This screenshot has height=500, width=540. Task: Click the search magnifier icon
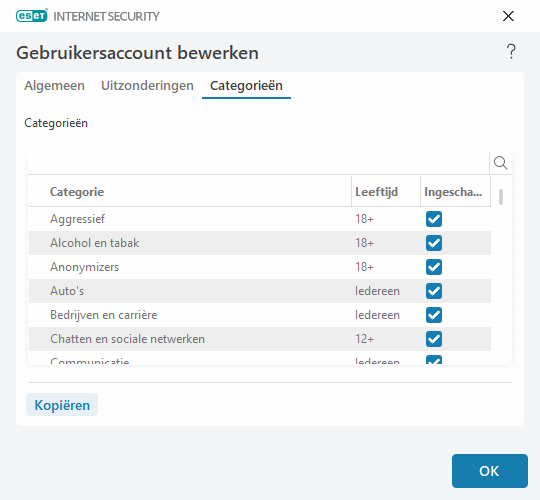[500, 163]
